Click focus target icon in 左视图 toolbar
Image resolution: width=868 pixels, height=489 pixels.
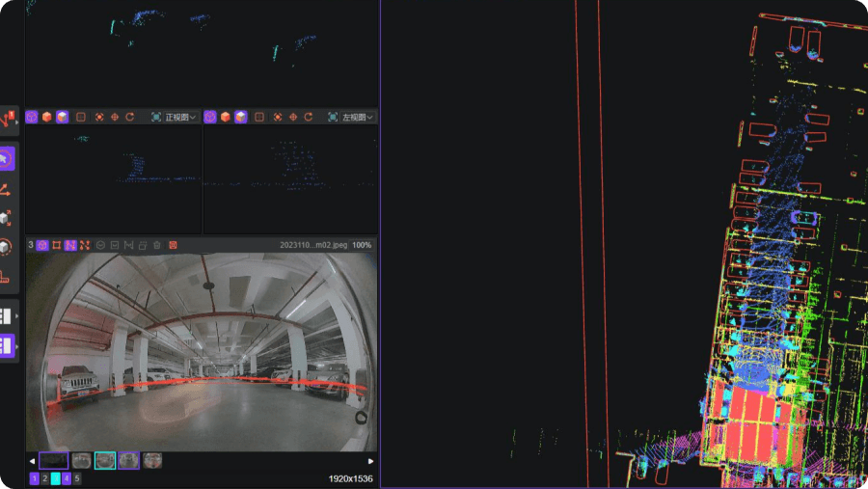coord(278,117)
